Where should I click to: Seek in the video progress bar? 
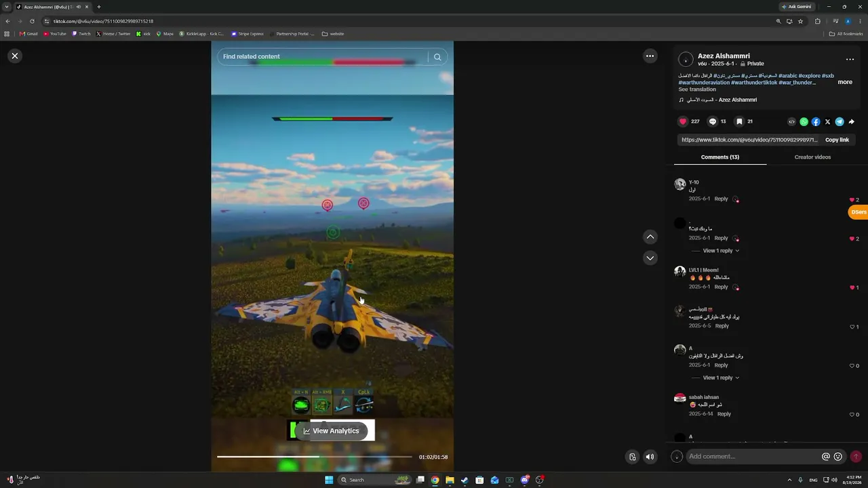314,457
